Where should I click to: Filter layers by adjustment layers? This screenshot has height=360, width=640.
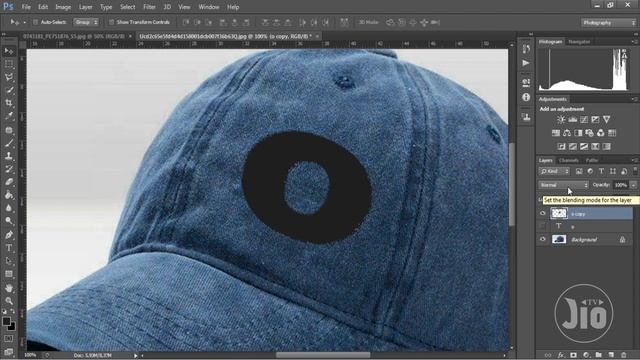coord(590,171)
